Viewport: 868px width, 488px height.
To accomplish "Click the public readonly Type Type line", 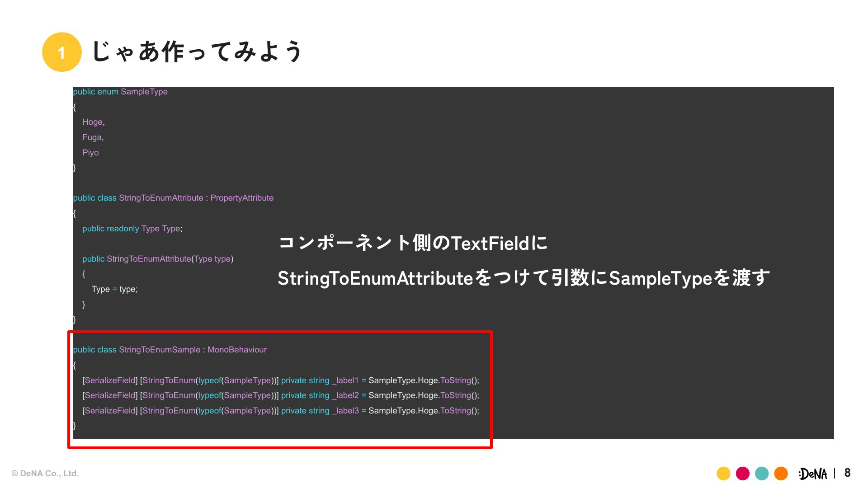I will pos(132,229).
